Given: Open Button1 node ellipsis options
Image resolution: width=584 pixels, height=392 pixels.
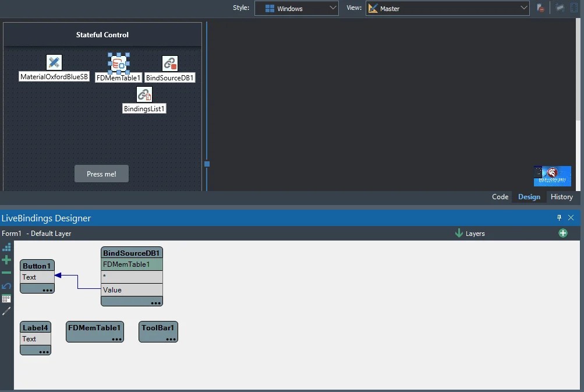Looking at the screenshot, I should (x=47, y=290).
